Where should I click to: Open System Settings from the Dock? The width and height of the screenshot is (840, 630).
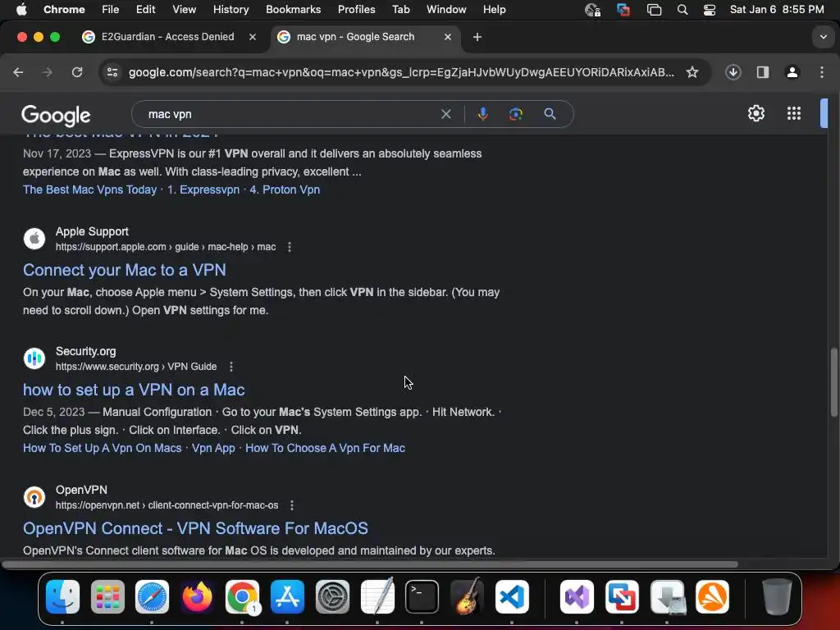(x=332, y=596)
